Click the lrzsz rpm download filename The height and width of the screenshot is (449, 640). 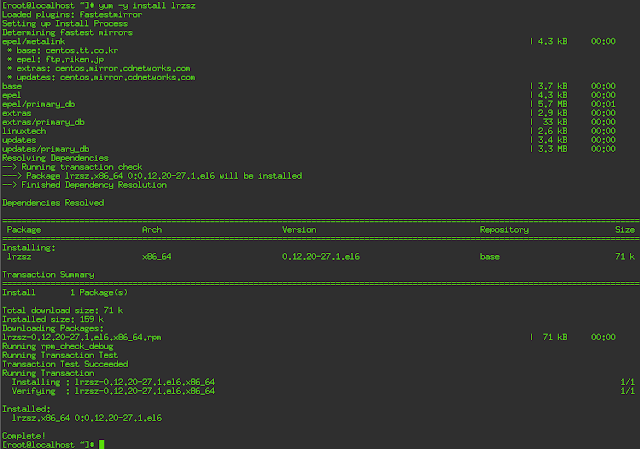coord(74,337)
